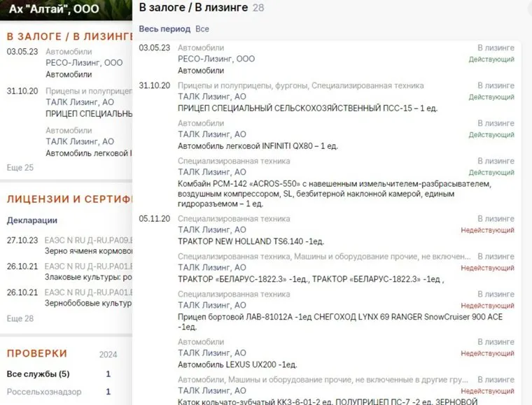Open the 2024 inspections year selector
This screenshot has height=405, width=532.
pos(108,354)
